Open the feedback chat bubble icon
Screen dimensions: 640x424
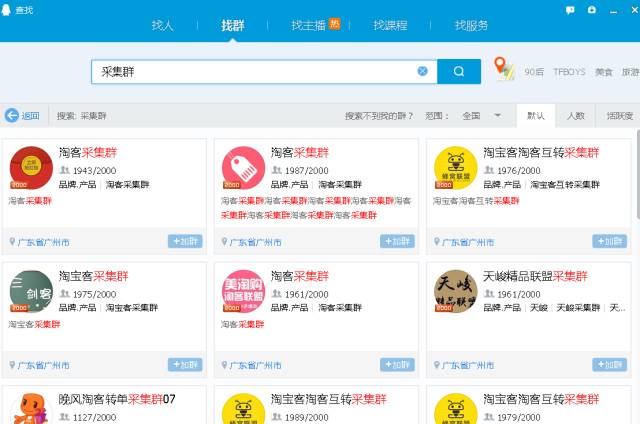click(570, 10)
